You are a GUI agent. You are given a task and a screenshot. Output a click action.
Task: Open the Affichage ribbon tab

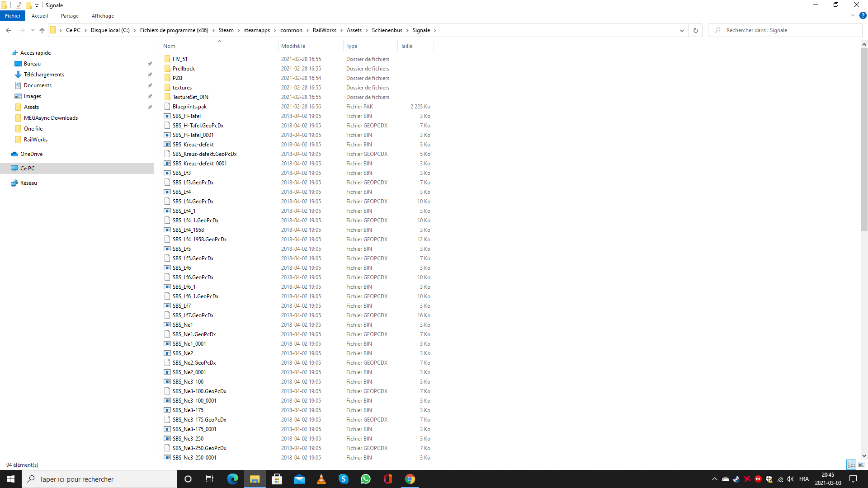(103, 16)
